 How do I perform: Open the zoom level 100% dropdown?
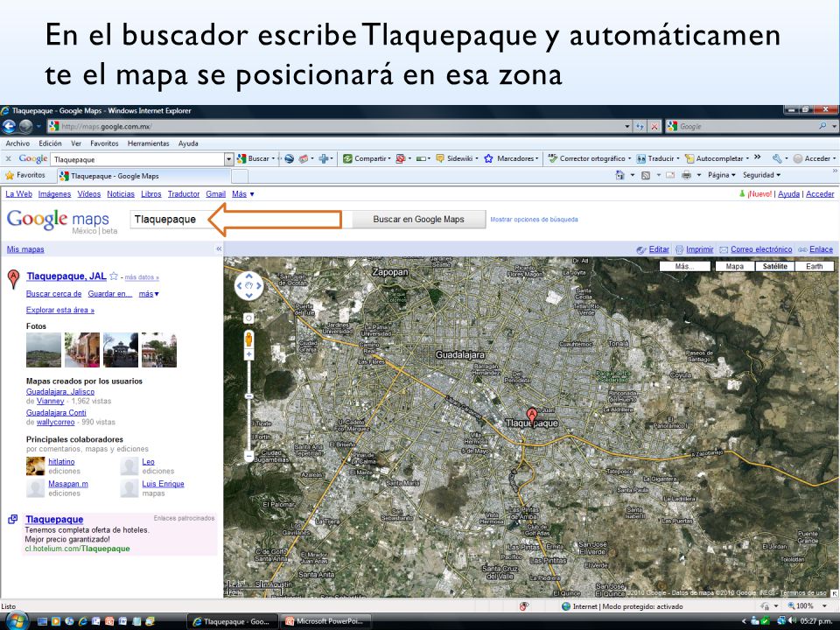point(824,605)
